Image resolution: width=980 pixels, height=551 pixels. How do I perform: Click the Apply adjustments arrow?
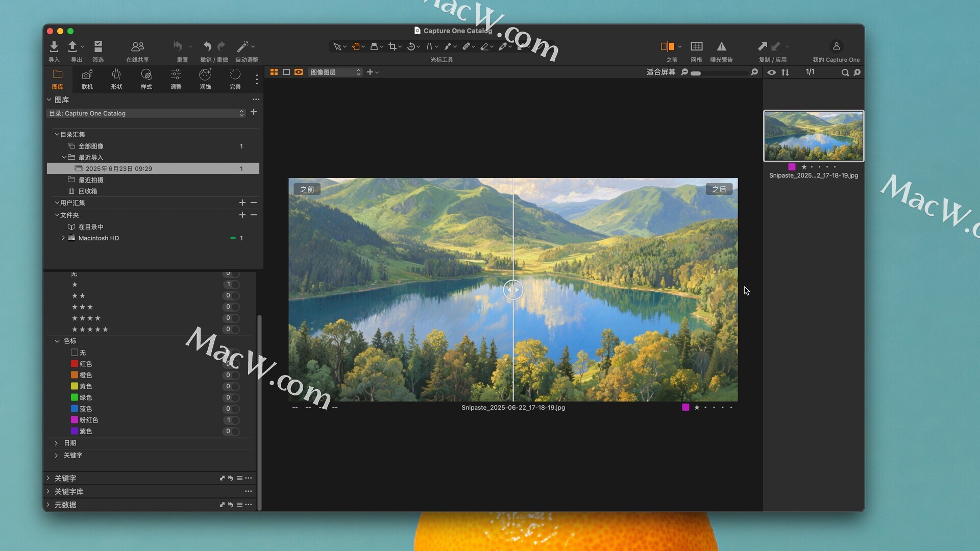[x=776, y=46]
